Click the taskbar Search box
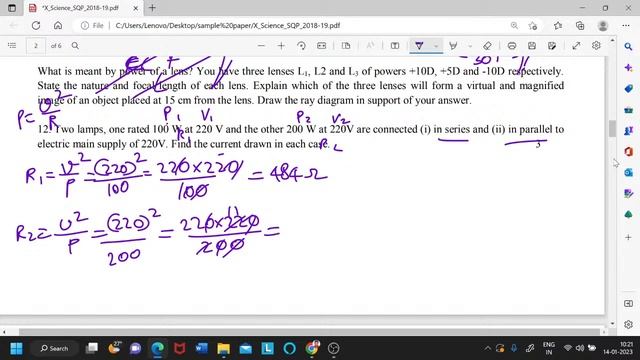 [x=54, y=349]
